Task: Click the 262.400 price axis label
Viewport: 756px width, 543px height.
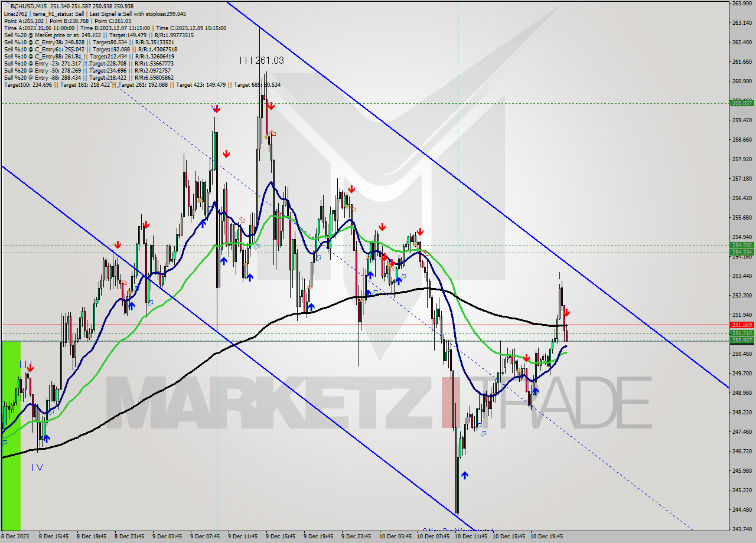Action: click(742, 42)
